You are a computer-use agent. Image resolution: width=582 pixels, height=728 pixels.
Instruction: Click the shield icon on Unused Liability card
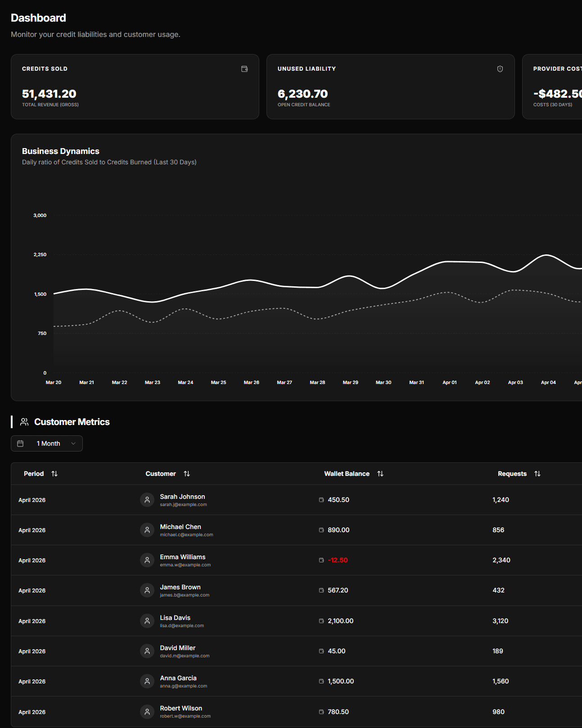(500, 69)
